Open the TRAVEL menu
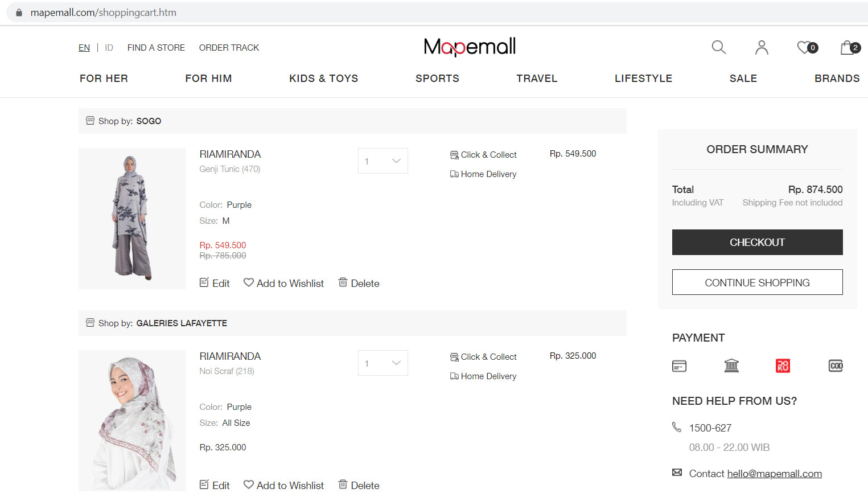The width and height of the screenshot is (868, 501). [x=537, y=79]
